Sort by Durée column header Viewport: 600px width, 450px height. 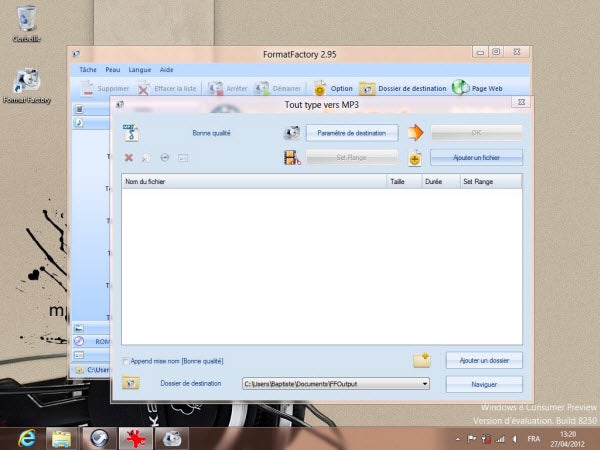[x=441, y=181]
